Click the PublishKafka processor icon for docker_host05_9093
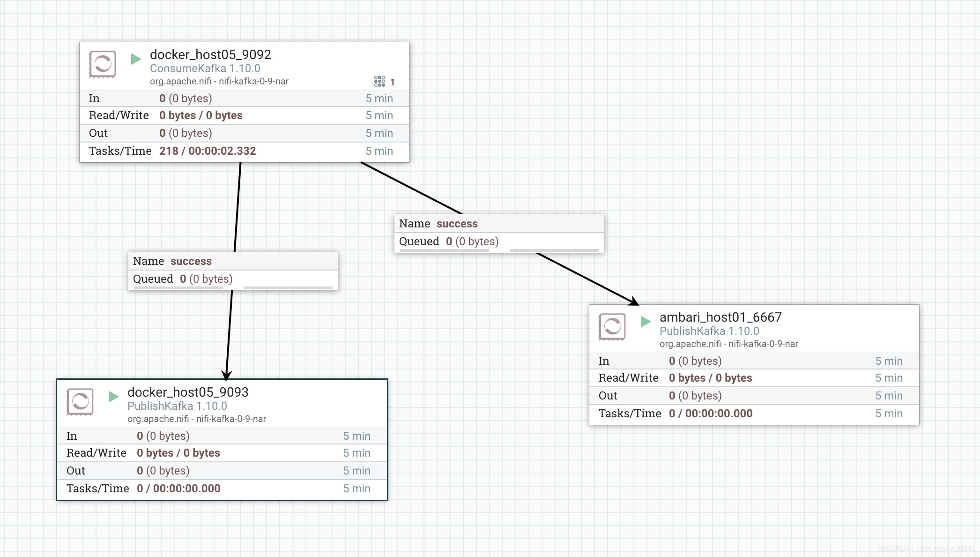Screen dimensions: 980x557 tap(80, 402)
